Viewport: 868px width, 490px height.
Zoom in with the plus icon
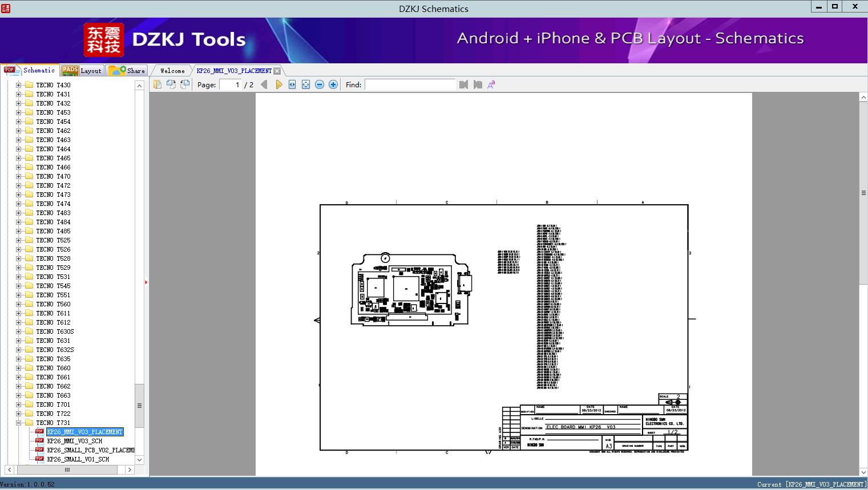(333, 84)
